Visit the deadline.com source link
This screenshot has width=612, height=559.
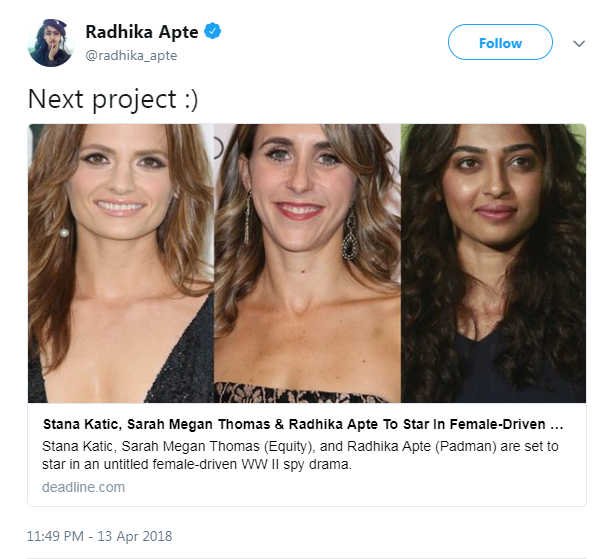(x=83, y=487)
